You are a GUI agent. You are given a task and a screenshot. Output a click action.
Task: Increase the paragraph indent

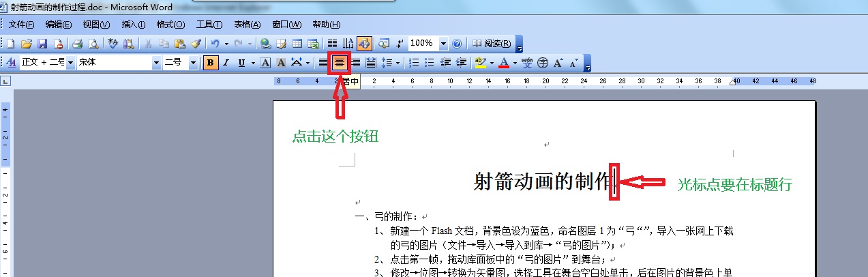click(x=461, y=63)
